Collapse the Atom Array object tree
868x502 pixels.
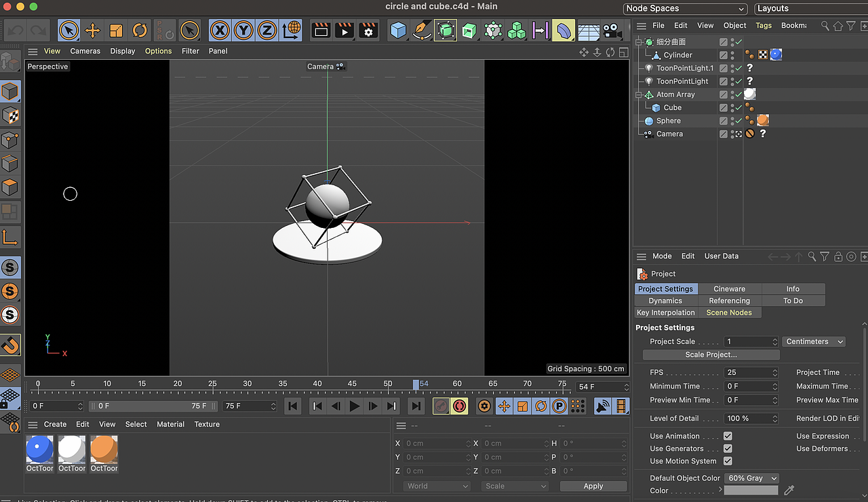[639, 95]
